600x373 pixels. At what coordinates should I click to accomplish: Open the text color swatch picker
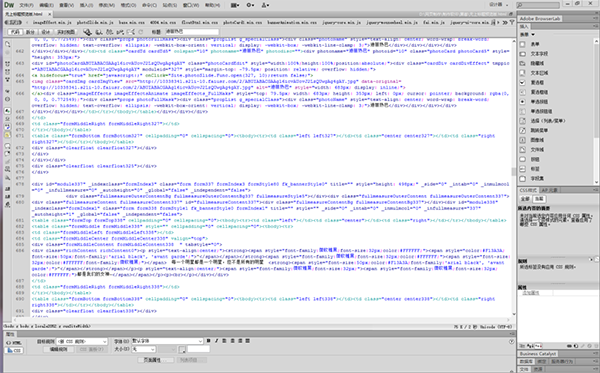click(x=182, y=349)
